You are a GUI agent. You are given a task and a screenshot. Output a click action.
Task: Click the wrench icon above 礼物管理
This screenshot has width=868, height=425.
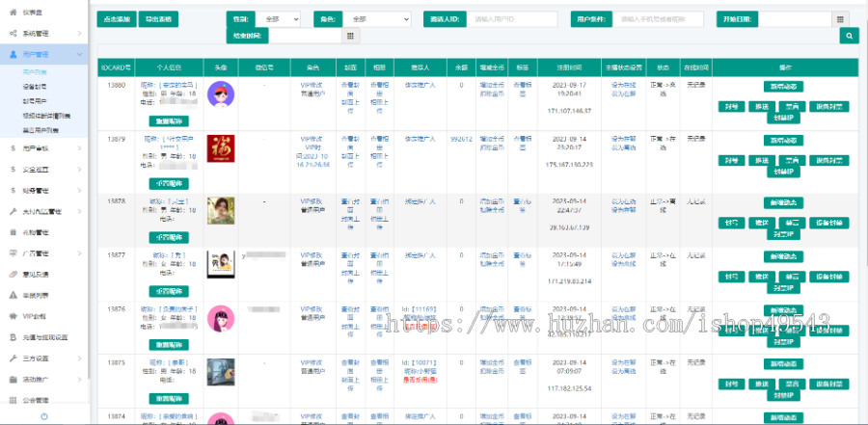click(13, 211)
